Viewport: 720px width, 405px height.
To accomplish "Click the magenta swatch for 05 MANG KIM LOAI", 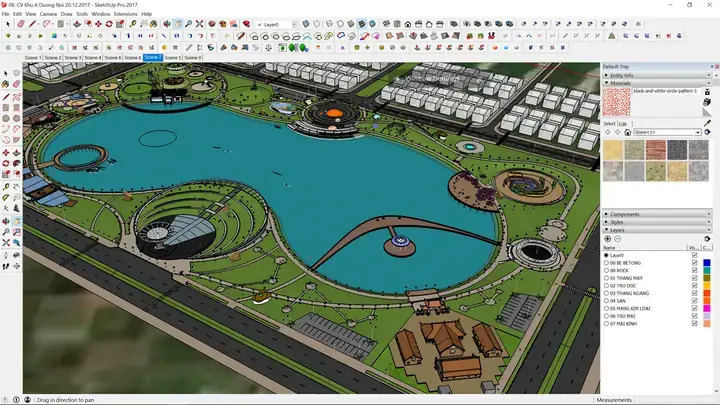I will [x=707, y=309].
